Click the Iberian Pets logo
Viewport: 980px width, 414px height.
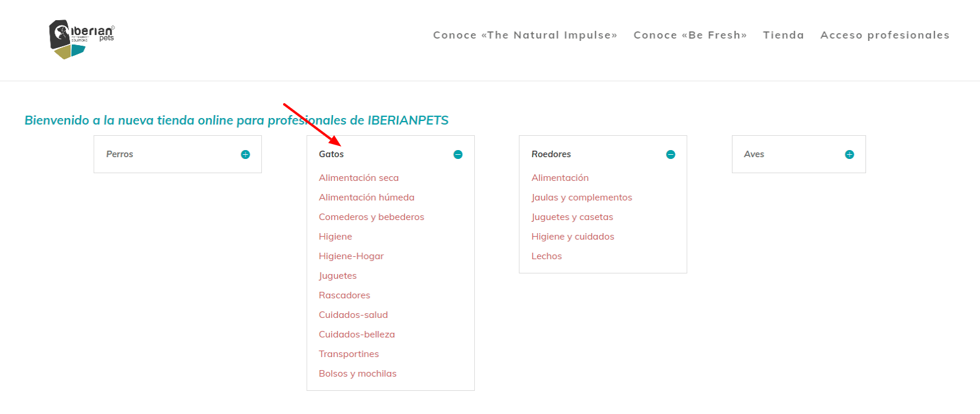click(x=82, y=39)
